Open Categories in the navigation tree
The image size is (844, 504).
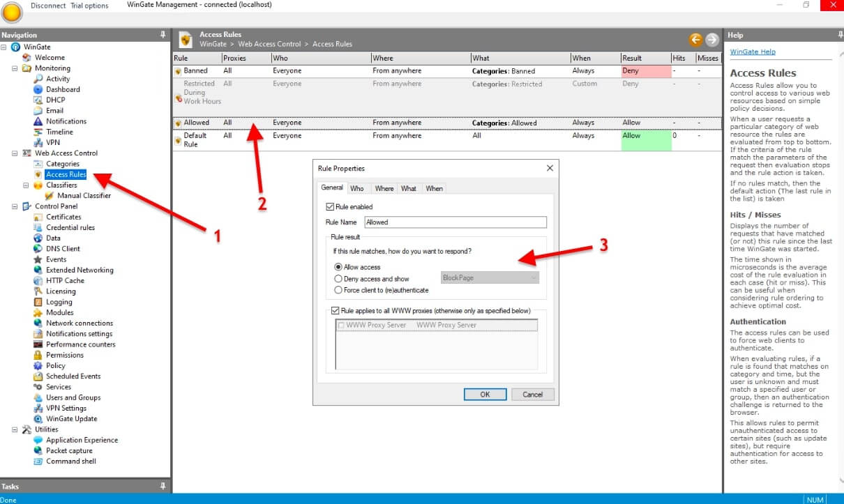[x=63, y=164]
